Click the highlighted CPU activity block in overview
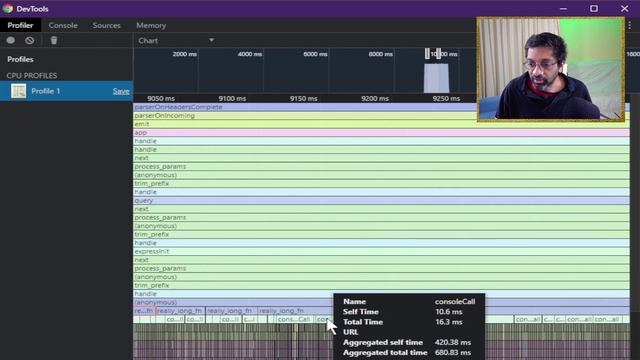 coord(436,78)
